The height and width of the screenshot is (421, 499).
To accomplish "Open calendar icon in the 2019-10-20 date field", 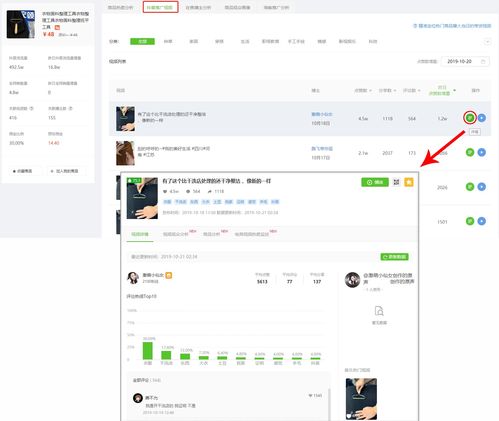I will point(483,62).
